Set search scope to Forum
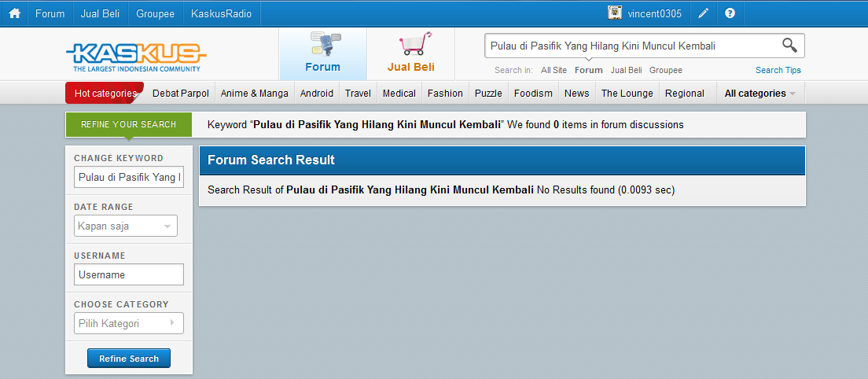The image size is (868, 379). click(588, 70)
